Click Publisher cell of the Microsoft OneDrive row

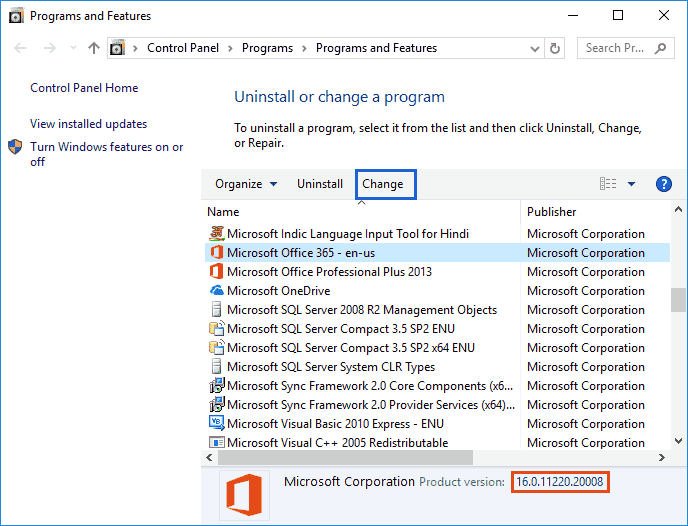[586, 291]
